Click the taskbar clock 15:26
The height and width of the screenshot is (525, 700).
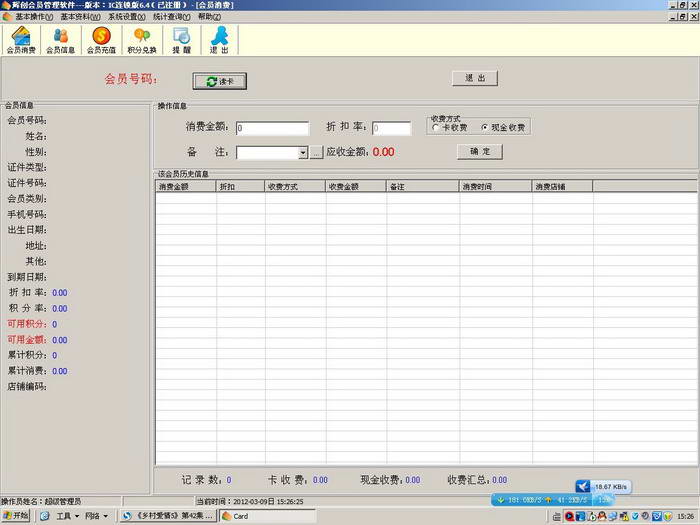(x=686, y=516)
